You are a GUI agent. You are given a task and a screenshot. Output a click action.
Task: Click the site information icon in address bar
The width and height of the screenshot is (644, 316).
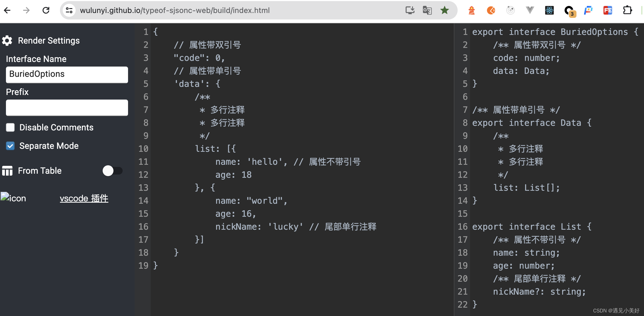click(69, 10)
